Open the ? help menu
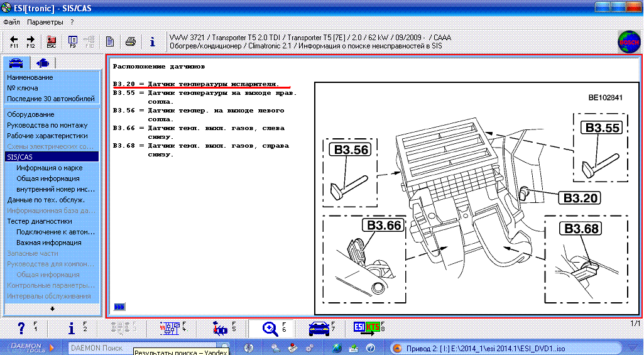This screenshot has height=355, width=644. 72,22
